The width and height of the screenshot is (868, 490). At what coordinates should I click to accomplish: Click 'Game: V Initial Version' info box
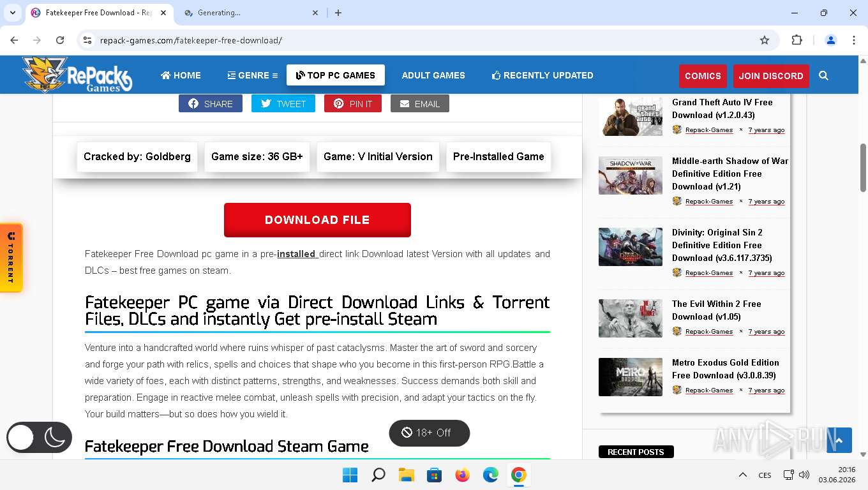click(378, 156)
